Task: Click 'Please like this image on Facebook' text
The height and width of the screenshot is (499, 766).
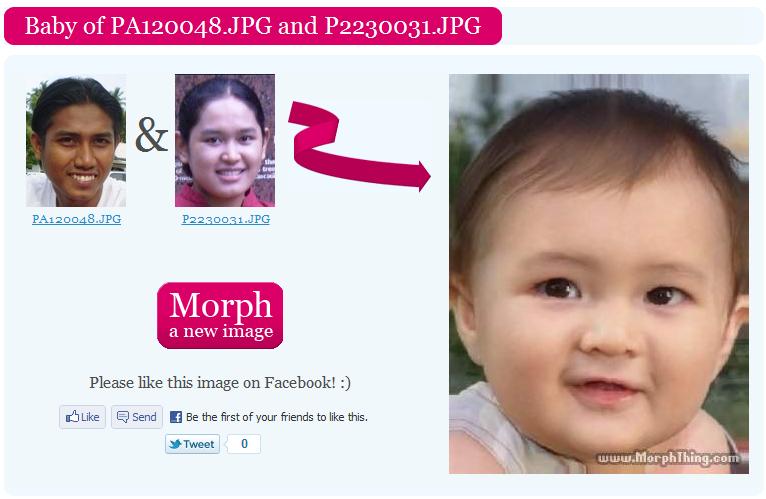Action: pos(220,383)
